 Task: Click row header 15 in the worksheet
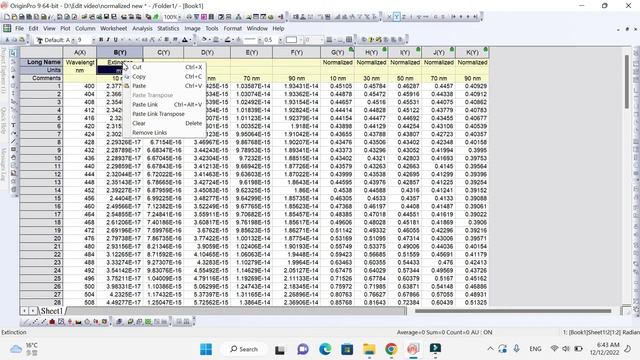(x=41, y=198)
